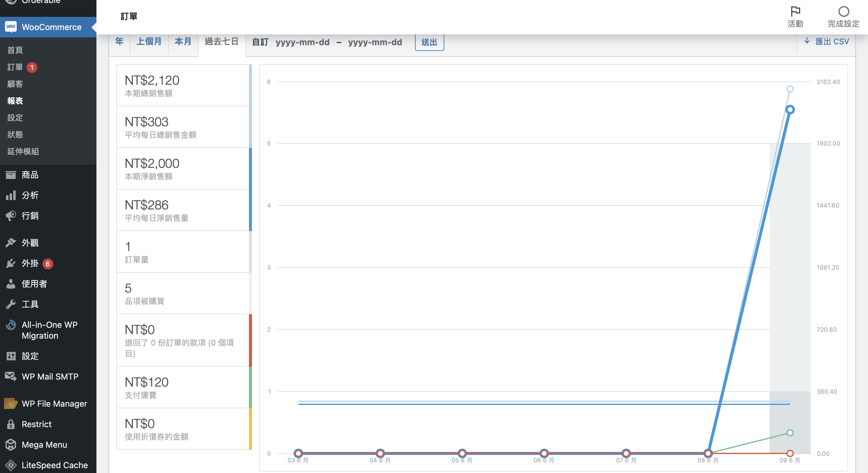Click the Restrict lock icon
Viewport: 868px width, 473px height.
(x=11, y=424)
